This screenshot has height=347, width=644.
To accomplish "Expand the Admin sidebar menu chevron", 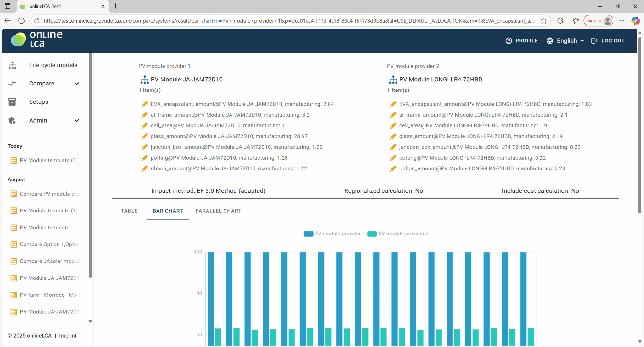I will click(77, 121).
